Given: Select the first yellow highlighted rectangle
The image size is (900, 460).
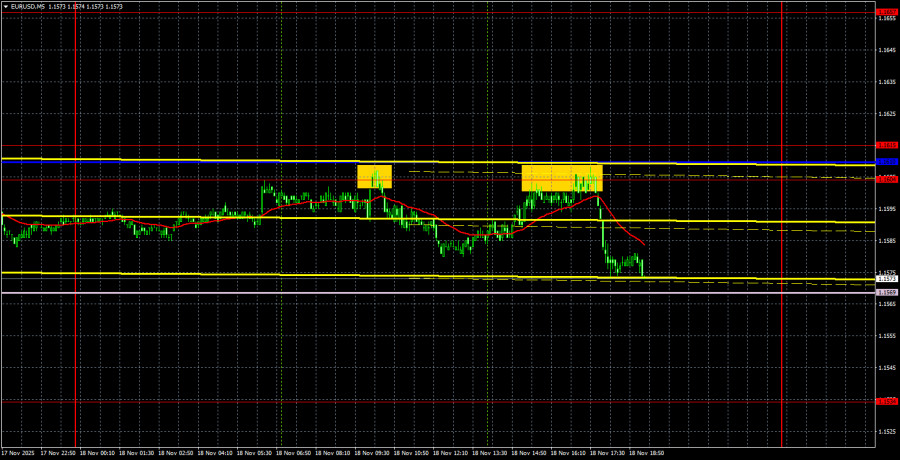Looking at the screenshot, I should [374, 176].
